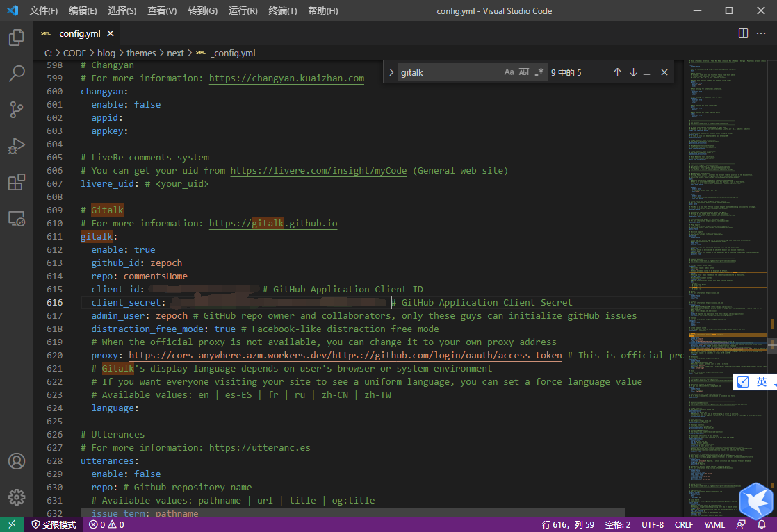Click line number 616 in gutter
This screenshot has height=532, width=777.
(54, 303)
